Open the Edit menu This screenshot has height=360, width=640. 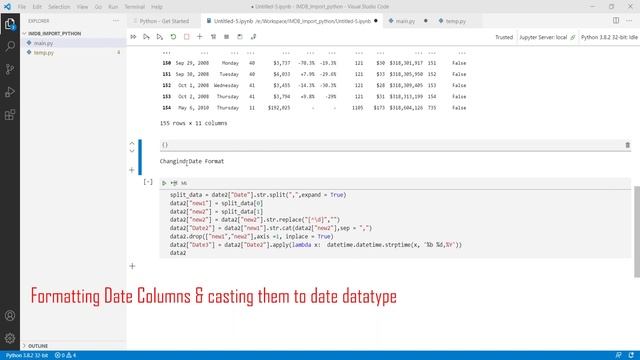tap(37, 7)
